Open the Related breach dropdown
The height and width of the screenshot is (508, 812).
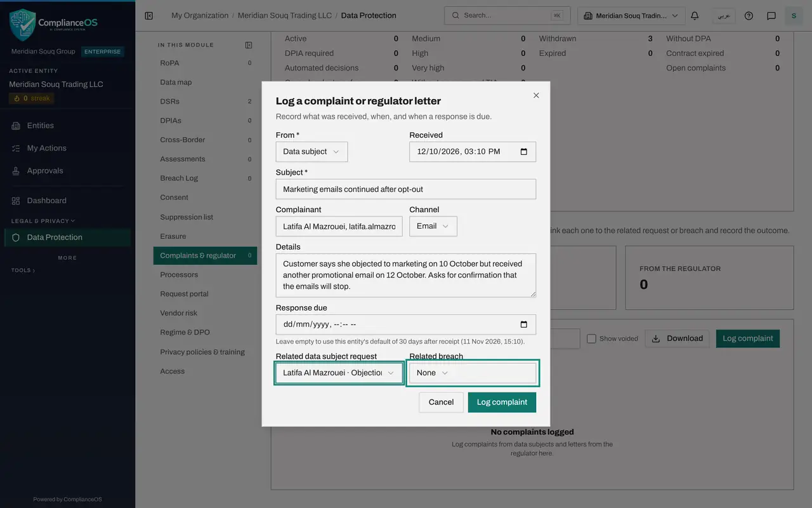click(473, 373)
